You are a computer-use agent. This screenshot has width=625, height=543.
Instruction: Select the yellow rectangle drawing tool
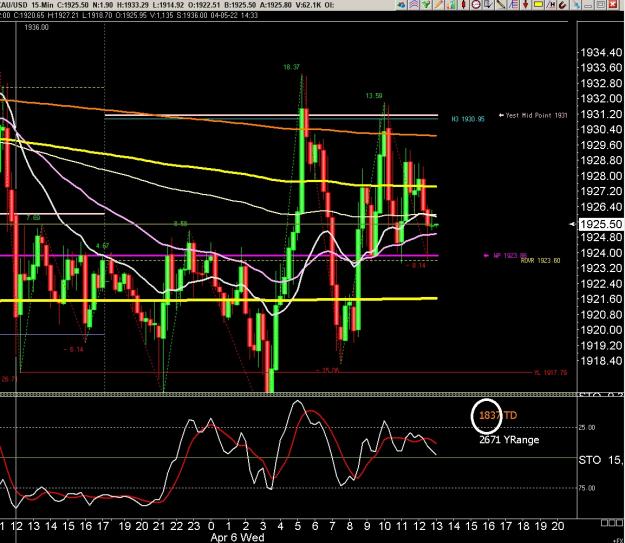tap(538, 5)
